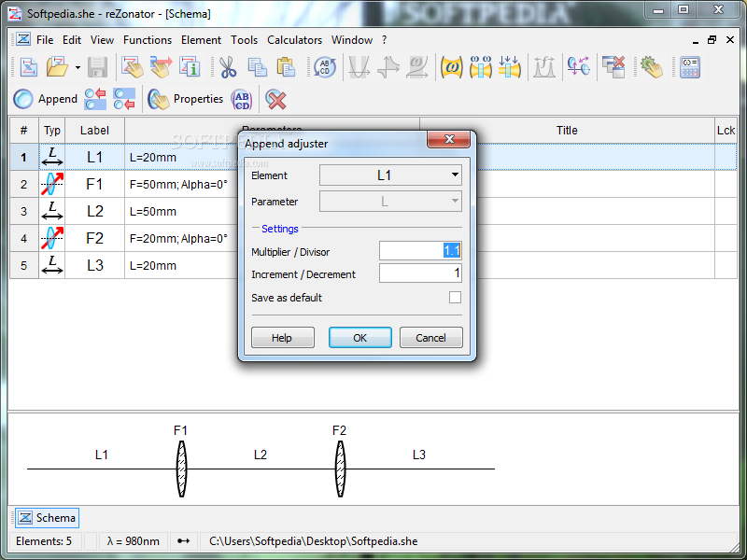Screen dimensions: 747x560
Task: Select the F2 element row
Action: click(x=373, y=238)
